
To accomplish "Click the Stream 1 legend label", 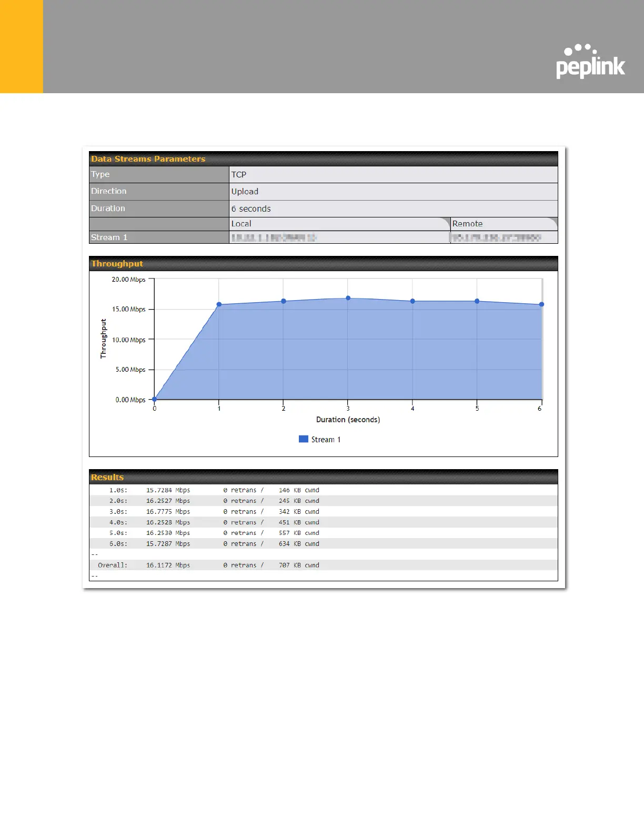I will point(326,440).
